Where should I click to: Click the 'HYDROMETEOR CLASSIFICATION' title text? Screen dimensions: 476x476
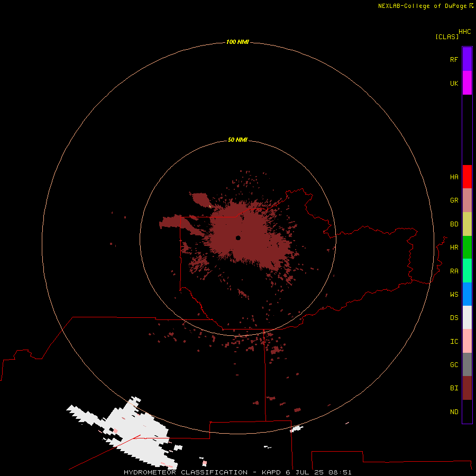click(x=186, y=472)
